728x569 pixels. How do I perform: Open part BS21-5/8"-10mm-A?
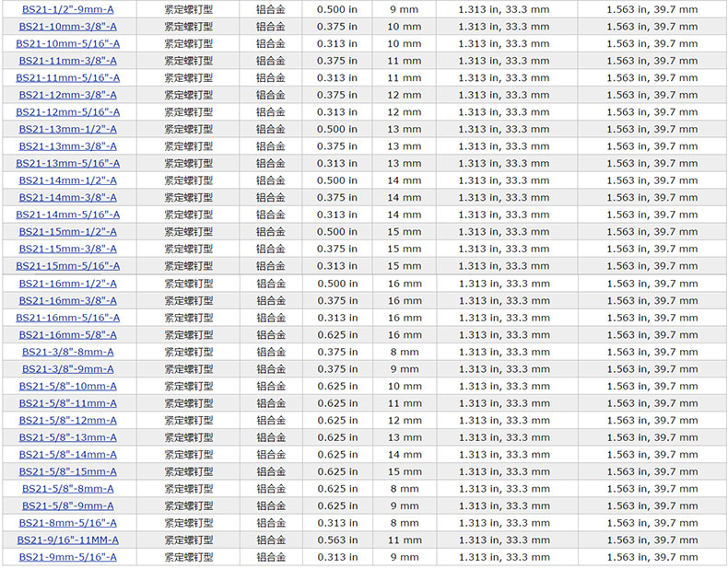coord(68,387)
